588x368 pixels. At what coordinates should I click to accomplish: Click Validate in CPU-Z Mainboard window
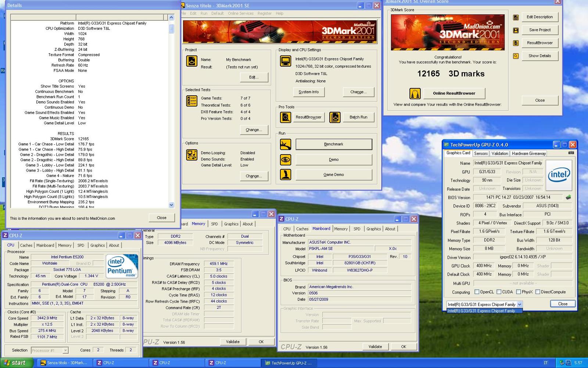pyautogui.click(x=375, y=347)
